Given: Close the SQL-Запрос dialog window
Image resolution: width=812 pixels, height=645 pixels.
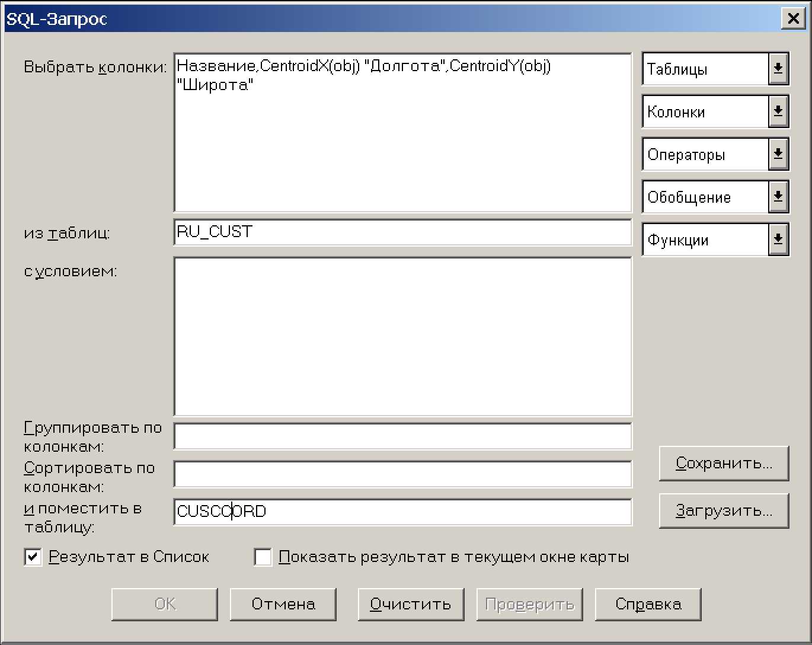Looking at the screenshot, I should 792,19.
